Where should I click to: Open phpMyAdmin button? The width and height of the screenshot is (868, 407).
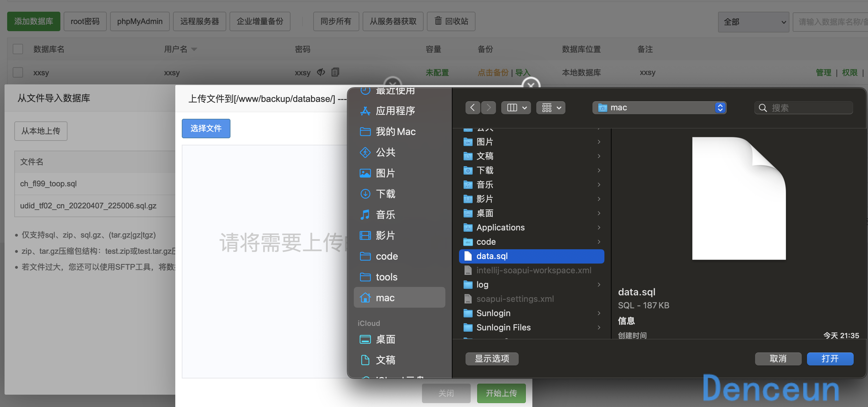point(140,21)
